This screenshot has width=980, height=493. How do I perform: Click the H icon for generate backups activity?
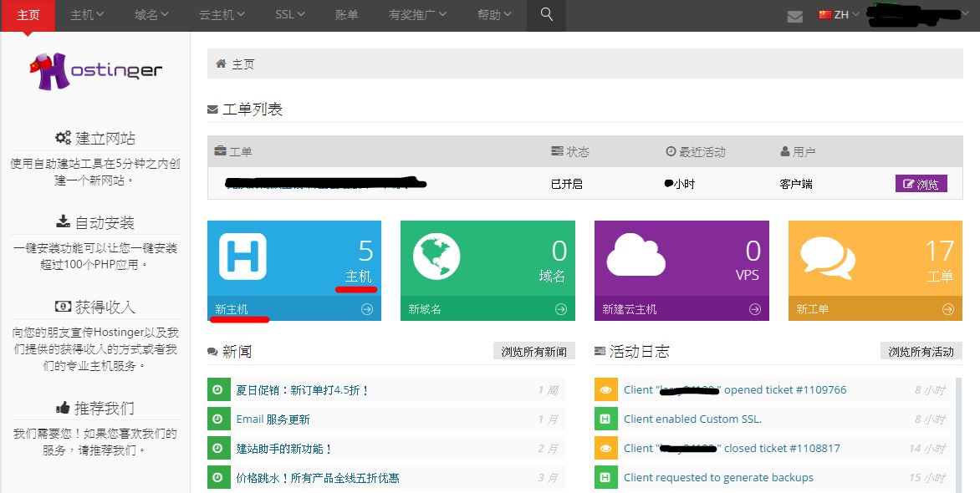[x=605, y=477]
